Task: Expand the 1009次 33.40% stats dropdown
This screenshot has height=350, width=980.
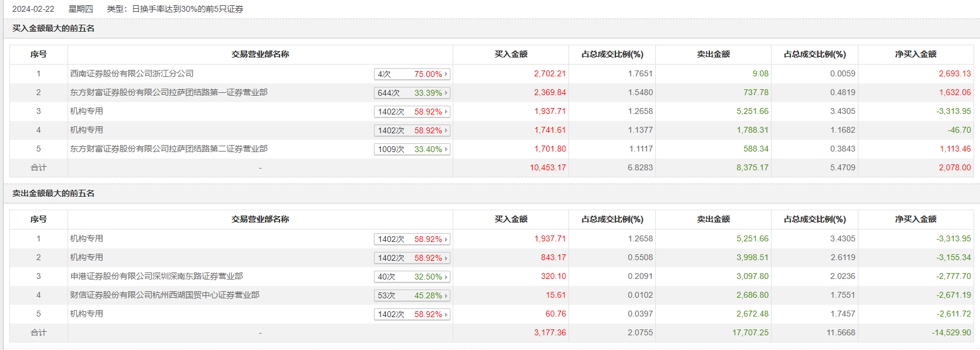Action: pos(446,149)
